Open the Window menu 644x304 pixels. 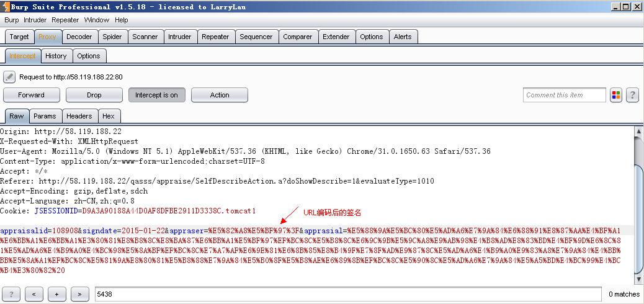click(x=97, y=20)
